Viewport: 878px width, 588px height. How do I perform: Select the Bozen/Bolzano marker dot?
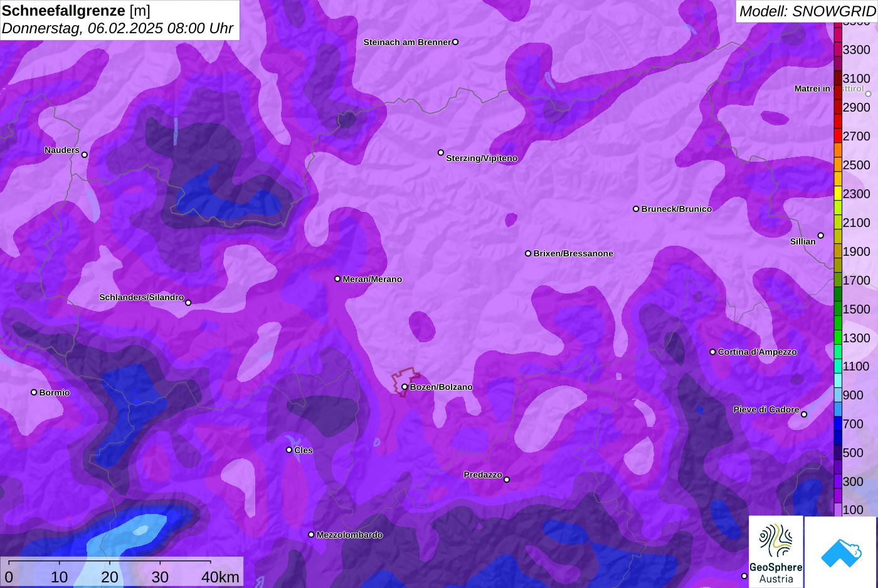[x=405, y=387]
